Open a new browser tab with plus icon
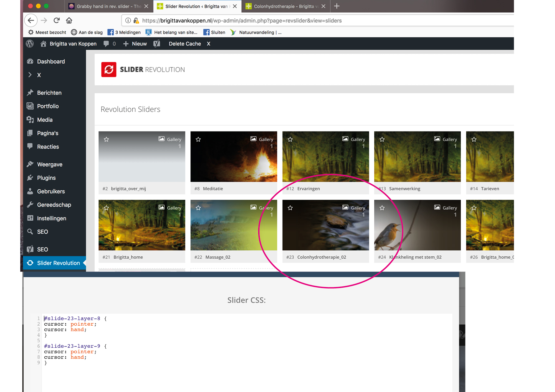 pyautogui.click(x=337, y=6)
